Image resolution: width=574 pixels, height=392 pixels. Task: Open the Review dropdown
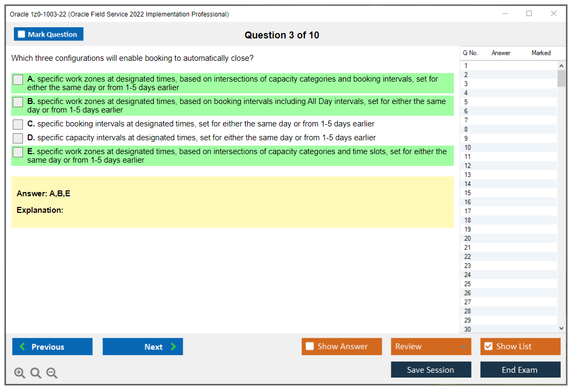(x=431, y=346)
